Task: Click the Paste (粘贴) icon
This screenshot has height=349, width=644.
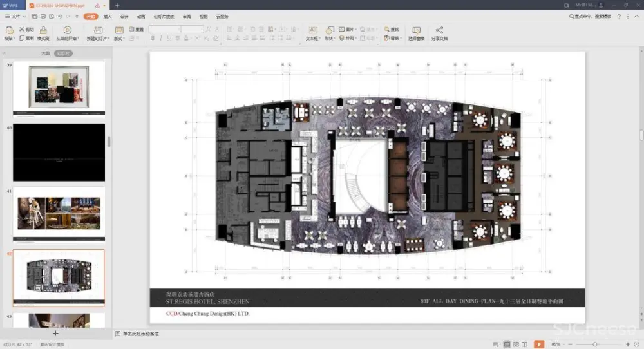Action: pyautogui.click(x=9, y=30)
